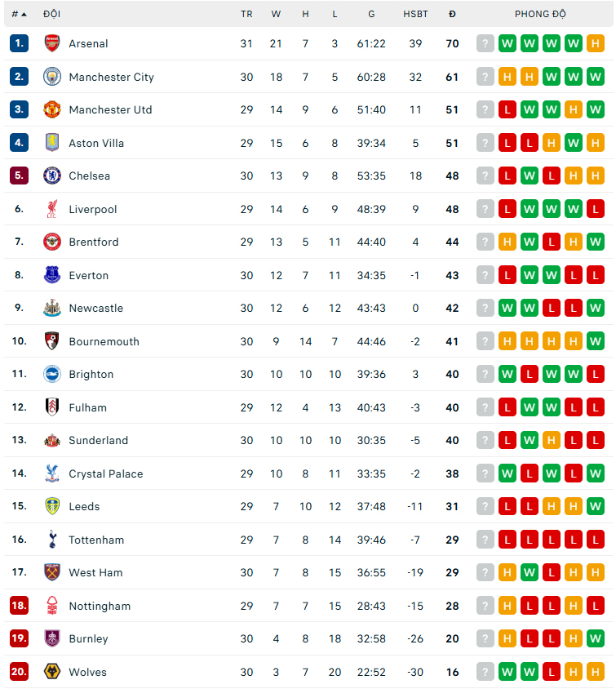616x689 pixels.
Task: Open the Manchester Utd team page link
Action: coord(110,109)
